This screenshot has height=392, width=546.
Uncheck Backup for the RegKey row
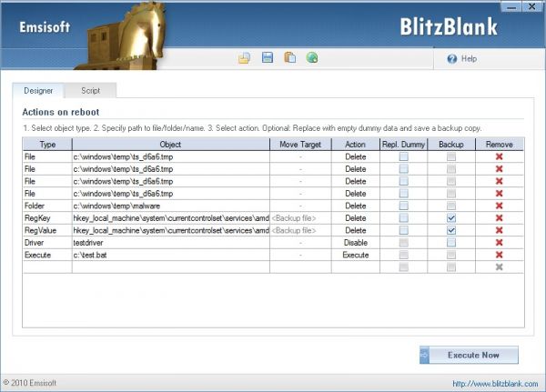(x=451, y=218)
